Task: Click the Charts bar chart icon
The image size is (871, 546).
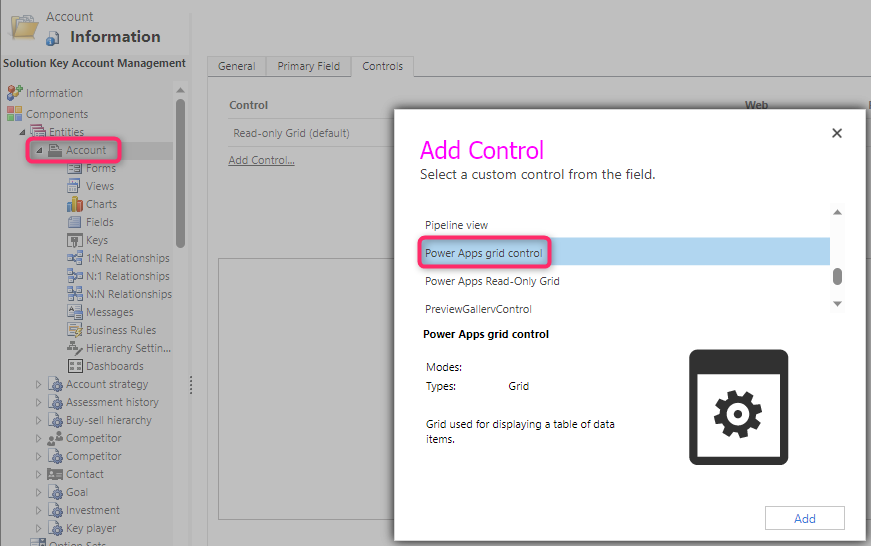Action: coord(74,204)
